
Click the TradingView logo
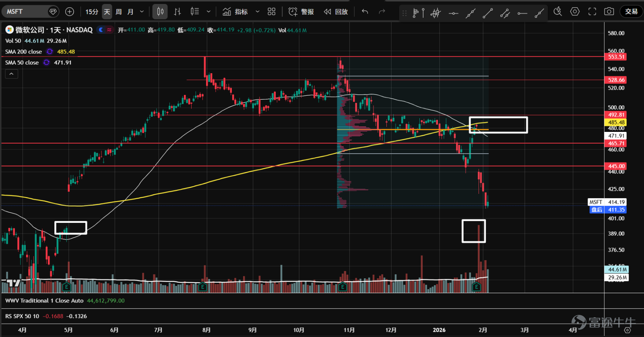coord(14,283)
